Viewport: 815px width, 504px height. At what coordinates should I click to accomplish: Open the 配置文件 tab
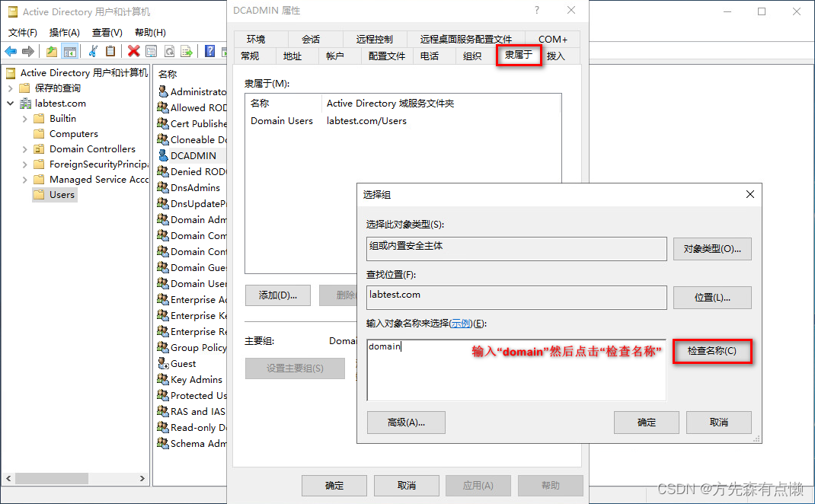387,56
